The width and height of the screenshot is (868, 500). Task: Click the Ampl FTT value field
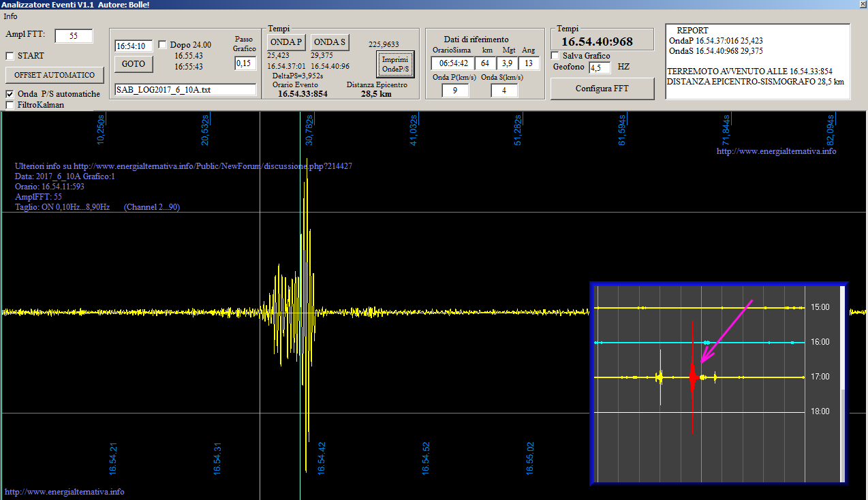(74, 36)
